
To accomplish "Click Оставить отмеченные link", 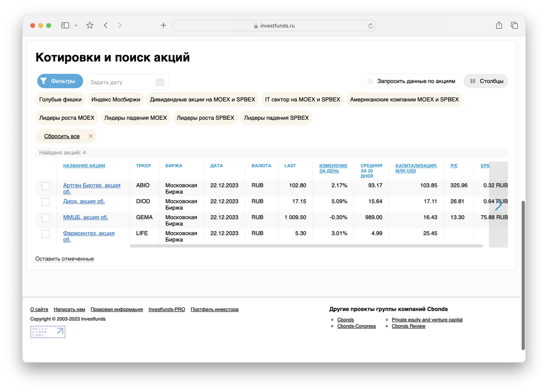I will [x=64, y=259].
